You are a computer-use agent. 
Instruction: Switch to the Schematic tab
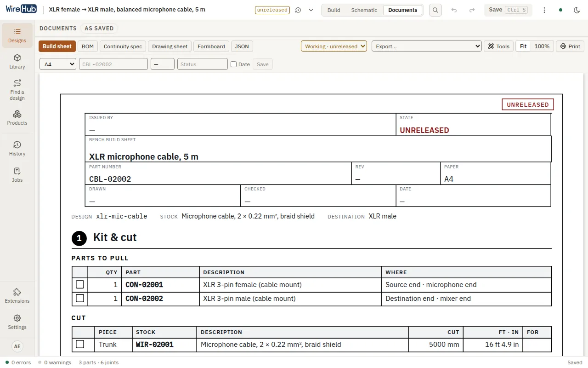[364, 10]
